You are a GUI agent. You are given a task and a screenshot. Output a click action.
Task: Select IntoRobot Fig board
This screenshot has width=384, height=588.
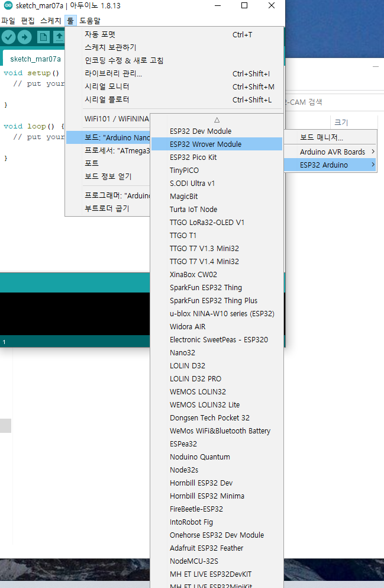point(217,522)
